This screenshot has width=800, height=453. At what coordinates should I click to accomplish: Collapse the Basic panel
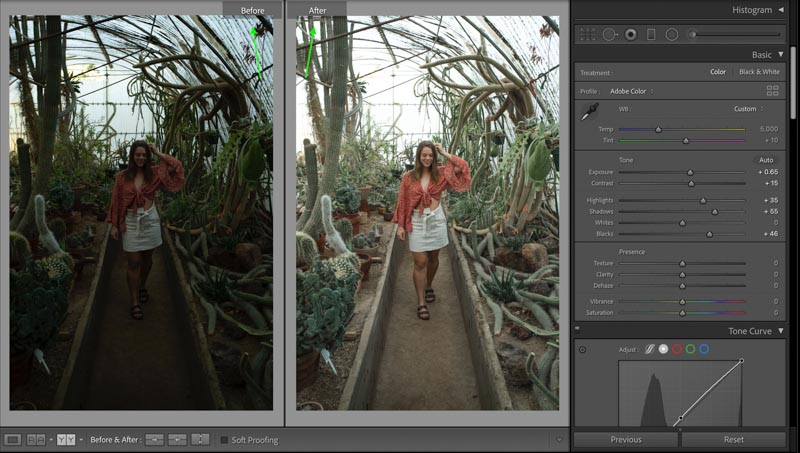781,55
